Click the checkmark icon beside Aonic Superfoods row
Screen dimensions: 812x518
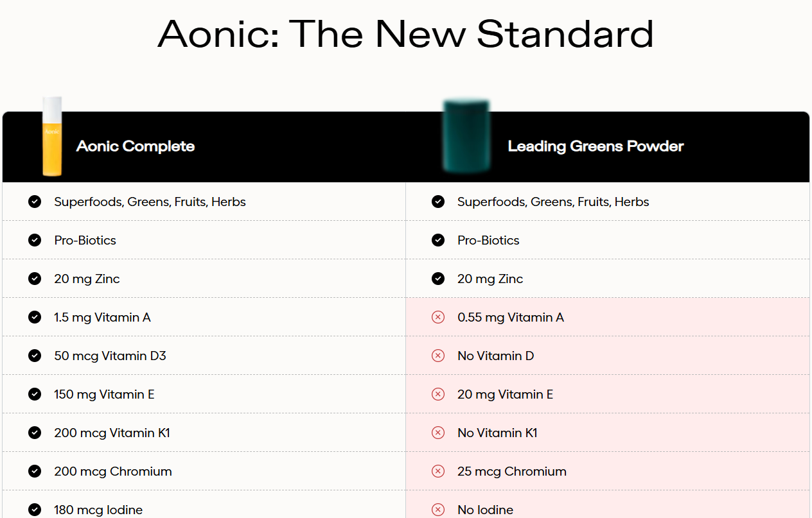[35, 202]
